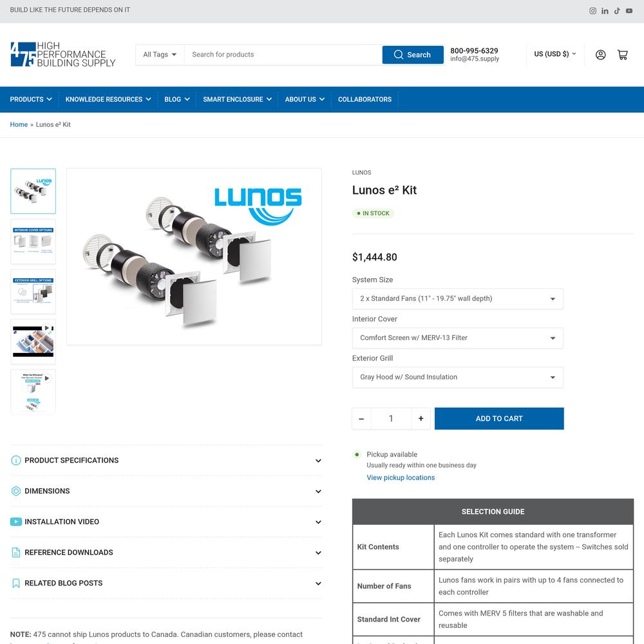Open the YouTube social link
The height and width of the screenshot is (644, 644).
(x=629, y=11)
